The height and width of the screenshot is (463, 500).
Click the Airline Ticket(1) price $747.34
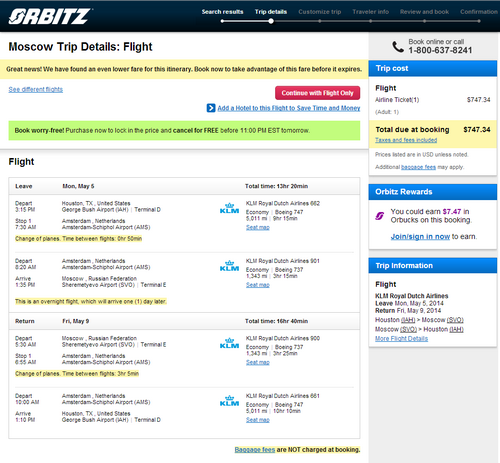pos(479,100)
